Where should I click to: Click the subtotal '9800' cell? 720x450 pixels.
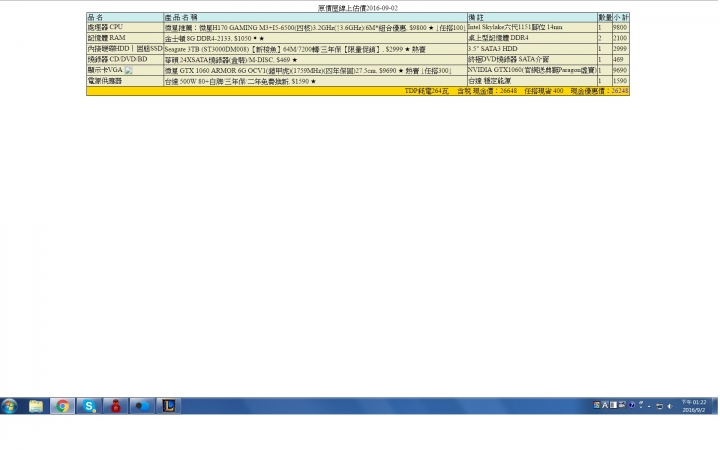pos(620,28)
